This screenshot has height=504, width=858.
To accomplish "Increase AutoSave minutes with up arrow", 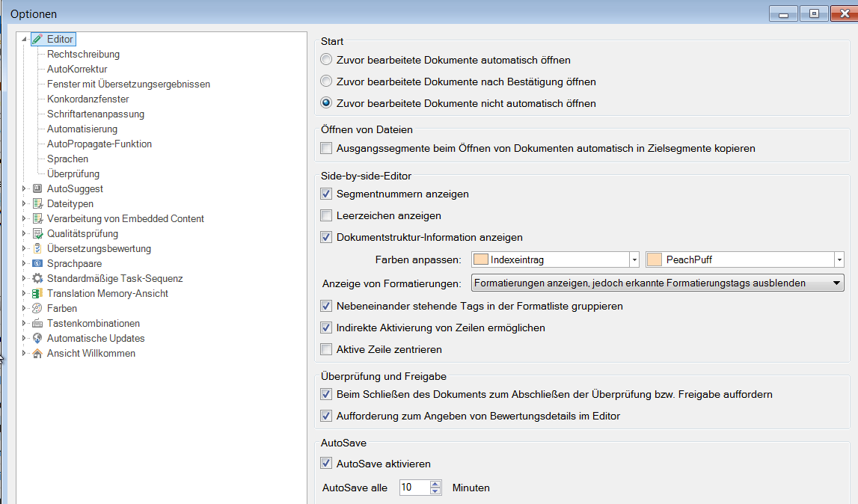I will click(435, 484).
